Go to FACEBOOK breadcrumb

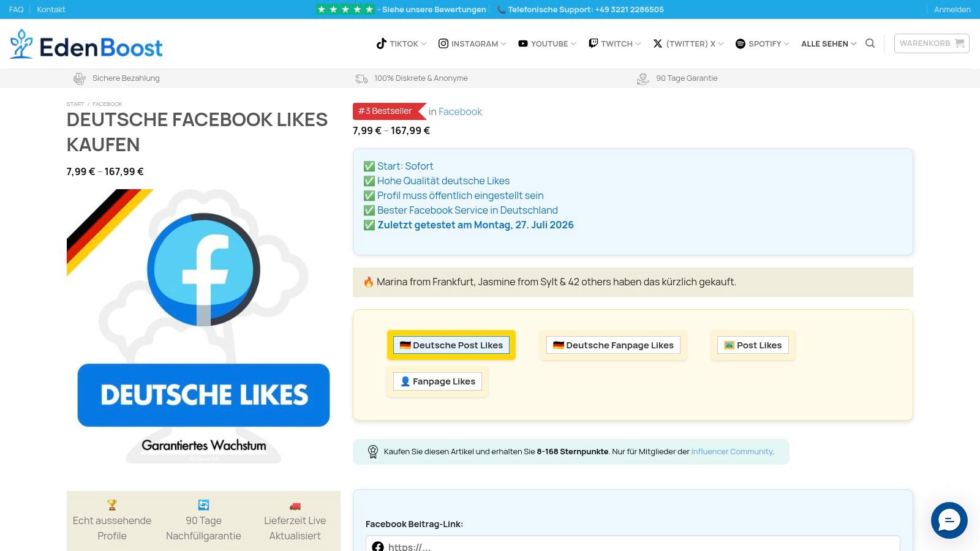[107, 104]
